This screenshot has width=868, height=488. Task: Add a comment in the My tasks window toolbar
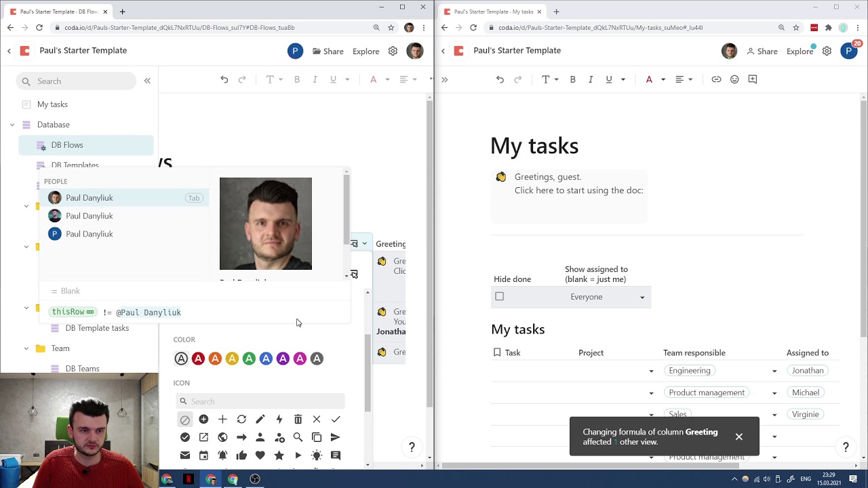tap(753, 79)
